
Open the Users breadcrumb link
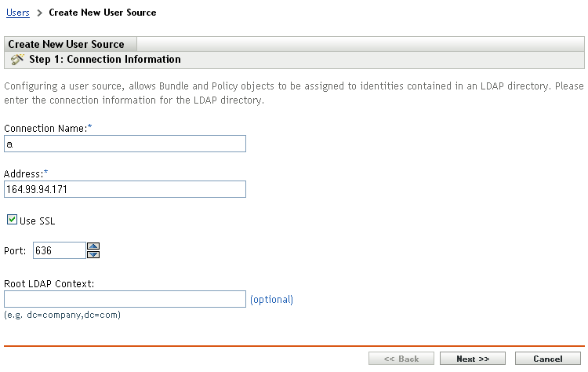coord(17,13)
